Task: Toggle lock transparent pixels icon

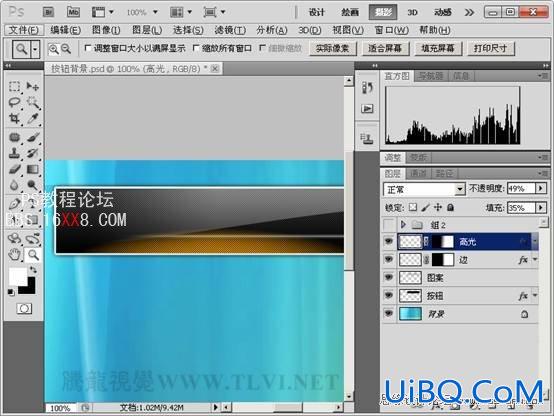Action: (x=413, y=207)
